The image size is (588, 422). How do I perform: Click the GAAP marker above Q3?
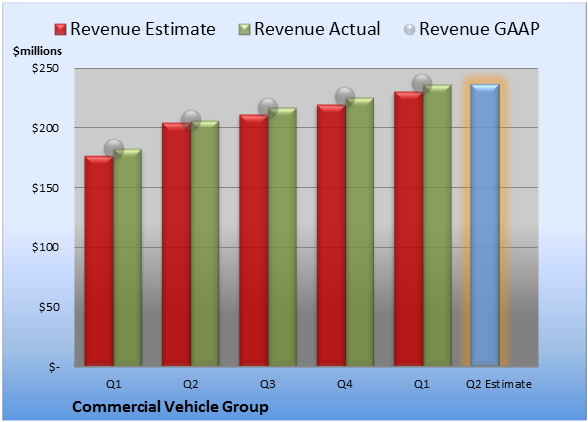click(268, 108)
